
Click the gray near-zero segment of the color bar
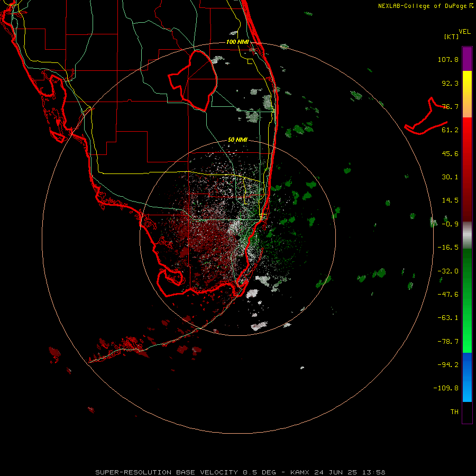(467, 235)
